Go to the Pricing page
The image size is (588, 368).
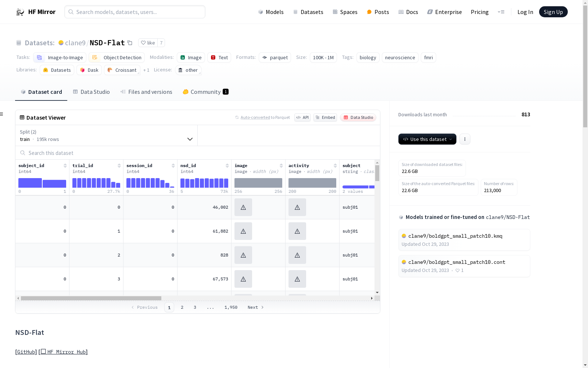click(480, 12)
